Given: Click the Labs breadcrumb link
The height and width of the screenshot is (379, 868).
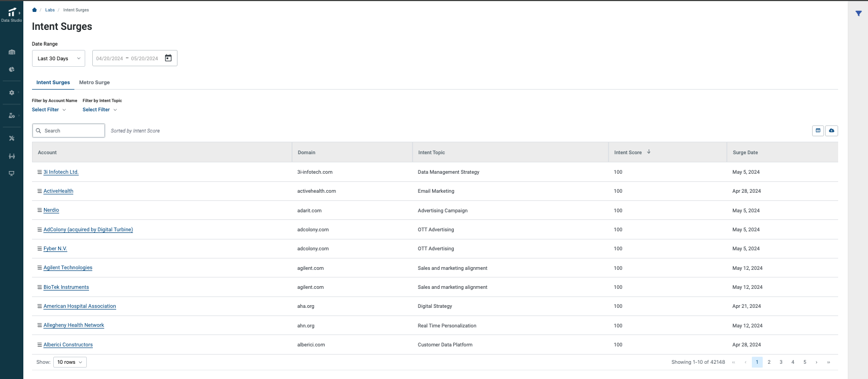Looking at the screenshot, I should 50,10.
